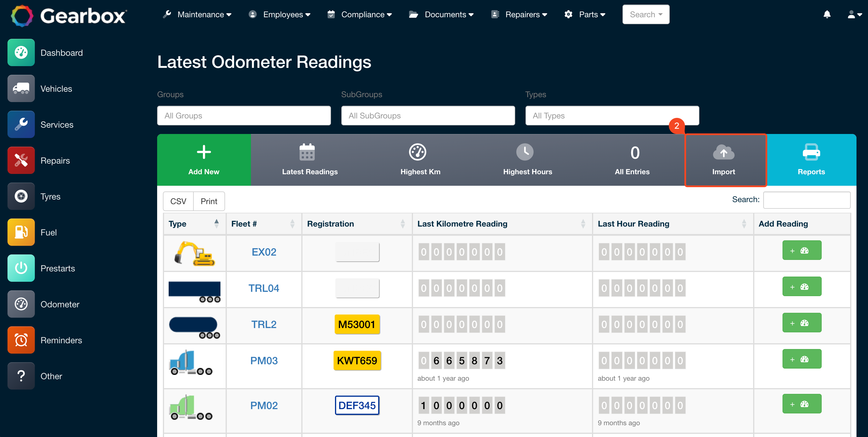Add reading for TRL04
Viewport: 868px width, 437px height.
pyautogui.click(x=802, y=287)
